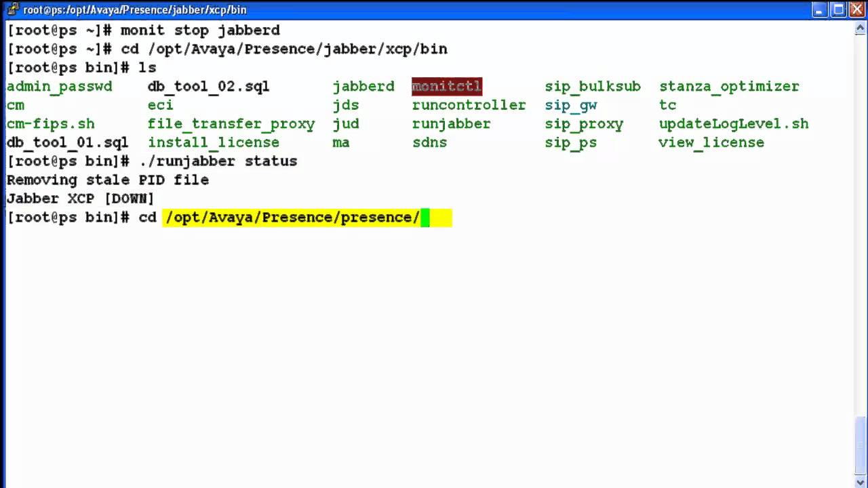Click the sip_proxy entry

584,124
